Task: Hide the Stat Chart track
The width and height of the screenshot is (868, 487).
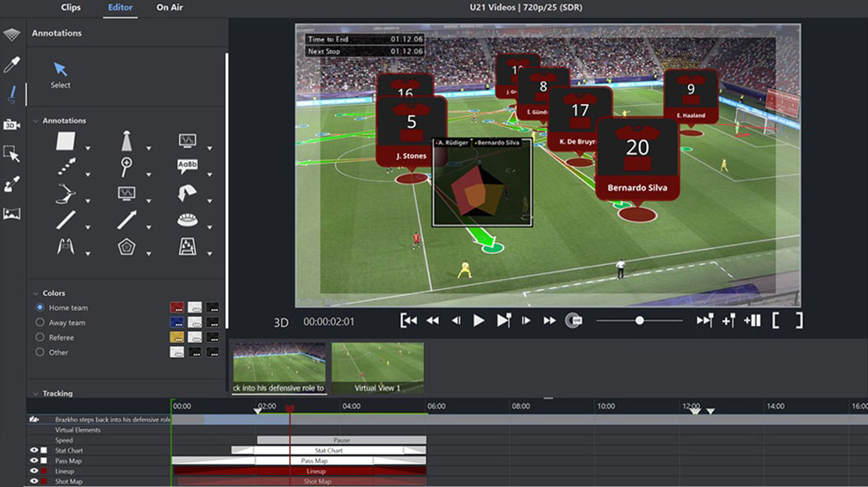Action: [34, 451]
